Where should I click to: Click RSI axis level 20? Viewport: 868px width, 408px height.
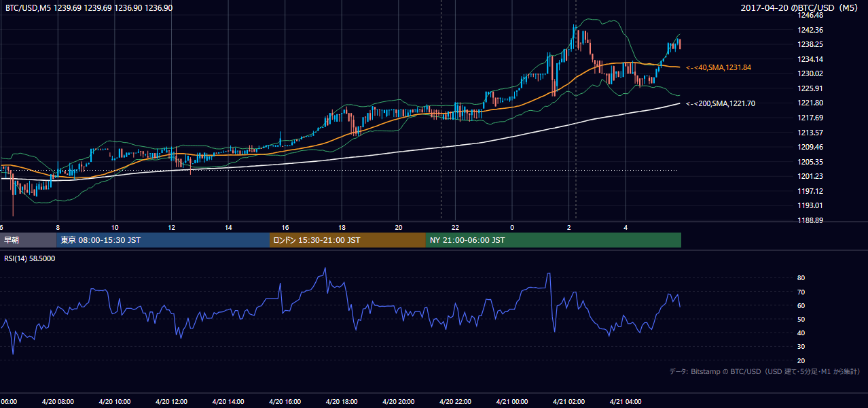[801, 360]
